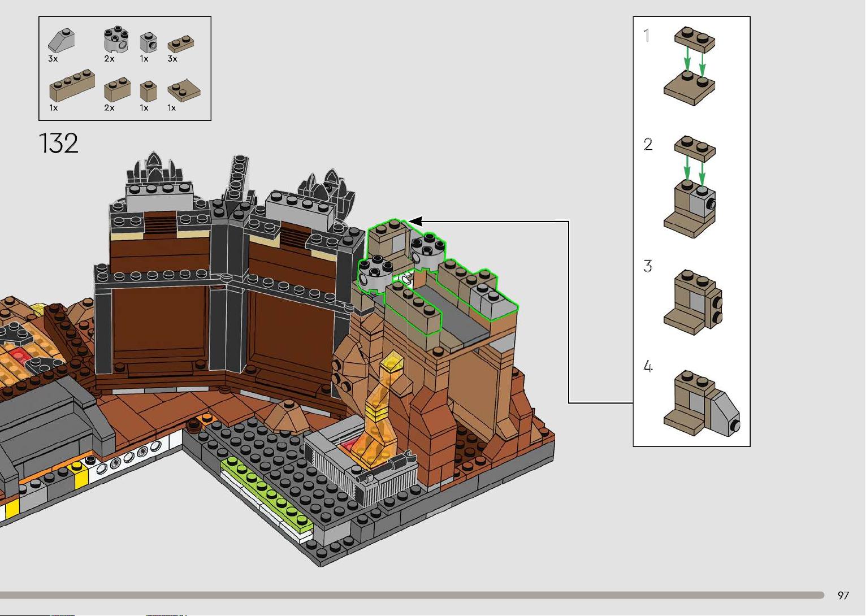Open sub-step 2 assembly image
The width and height of the screenshot is (866, 616).
(x=691, y=186)
